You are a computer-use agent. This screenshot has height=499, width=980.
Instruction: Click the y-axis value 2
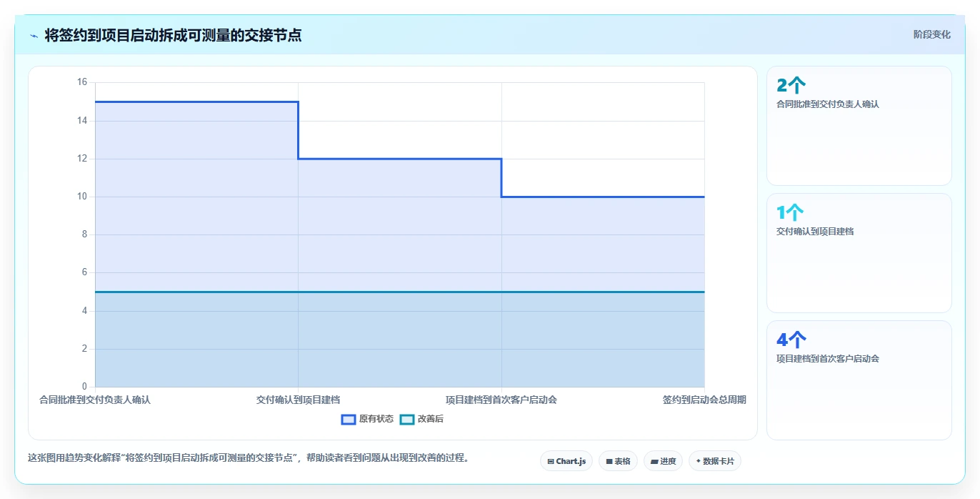[84, 349]
